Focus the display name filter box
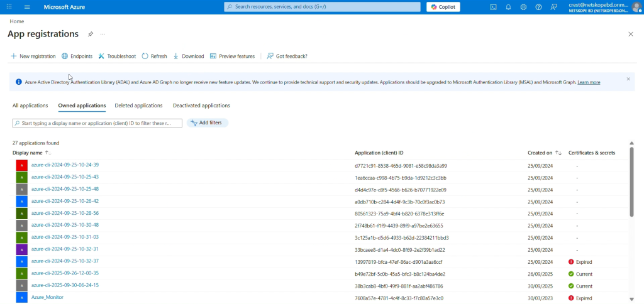 (x=97, y=123)
